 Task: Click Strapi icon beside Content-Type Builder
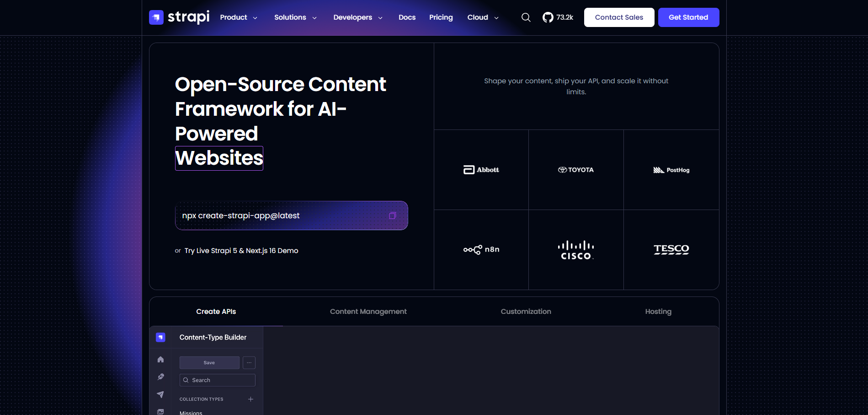pyautogui.click(x=160, y=337)
